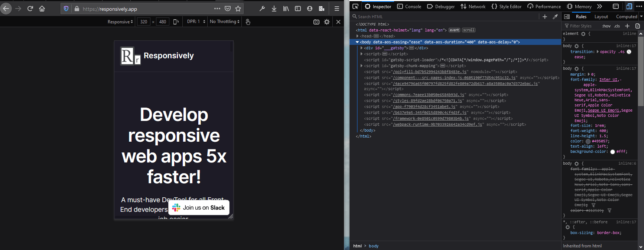Viewport: 644px width, 250px height.
Task: Switch to the Style Editor tab
Action: pos(506,6)
